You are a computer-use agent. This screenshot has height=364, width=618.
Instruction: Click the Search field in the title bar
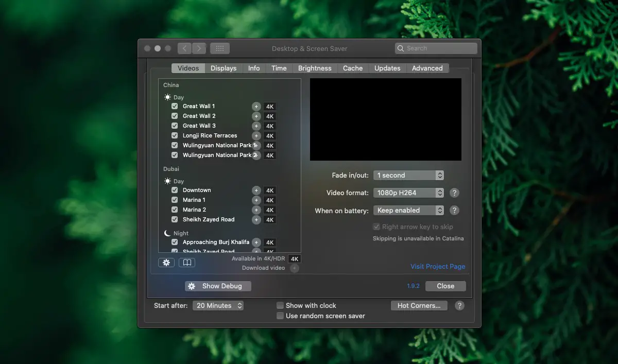pos(436,48)
